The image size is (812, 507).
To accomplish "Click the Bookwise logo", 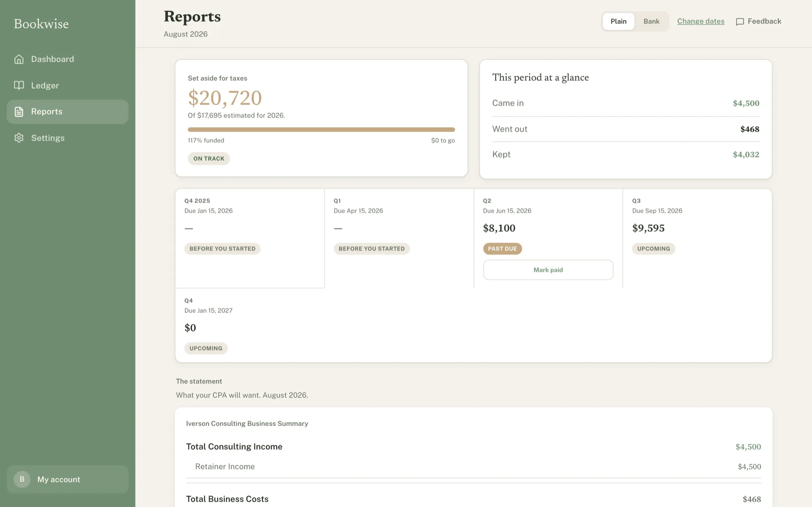I will point(41,24).
